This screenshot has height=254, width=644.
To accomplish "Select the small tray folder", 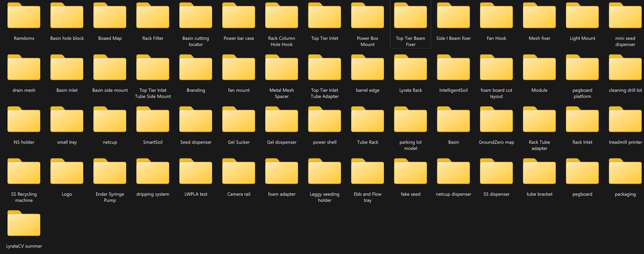I will pos(67,119).
